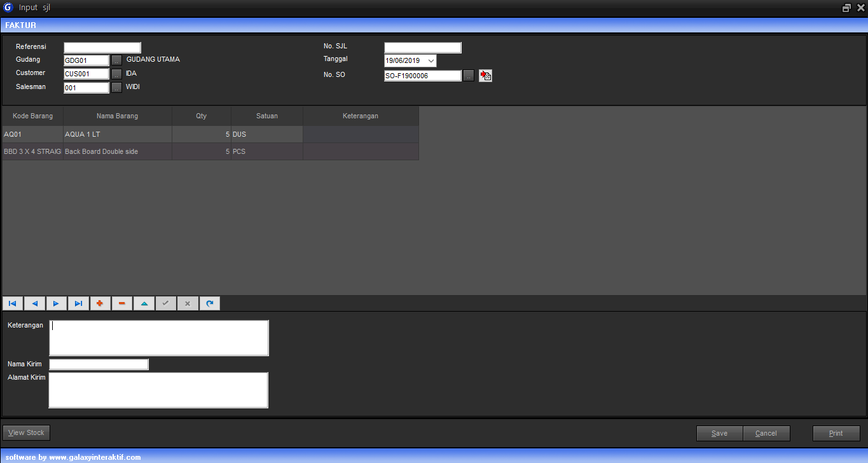Focus the Nama Kirim input field
Image resolution: width=868 pixels, height=463 pixels.
click(99, 364)
